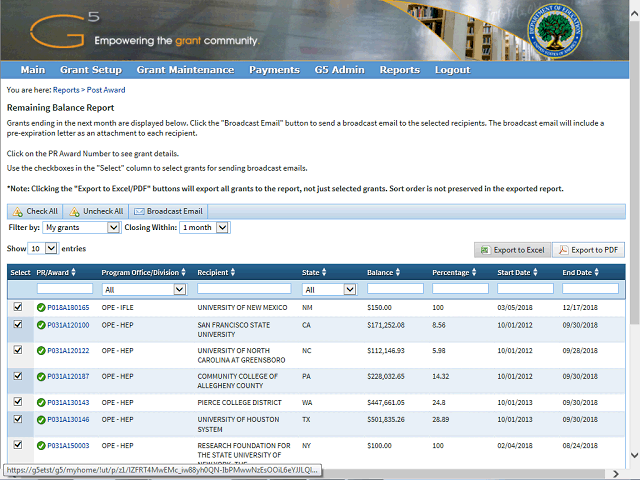640x480 pixels.
Task: Click the Recipient column filter text box
Action: [244, 289]
